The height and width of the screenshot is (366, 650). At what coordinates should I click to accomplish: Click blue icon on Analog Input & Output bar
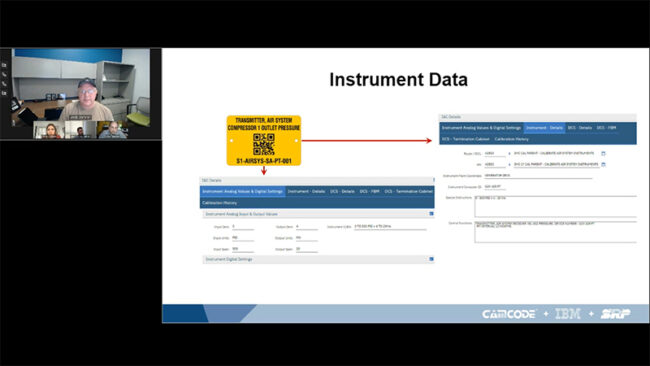[x=431, y=214]
